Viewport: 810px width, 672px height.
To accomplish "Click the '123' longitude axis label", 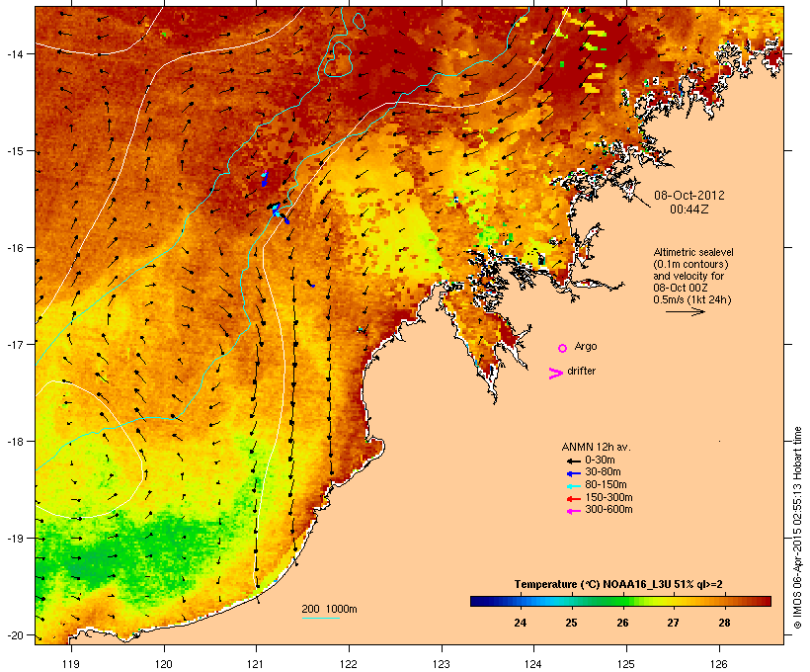I will 442,663.
